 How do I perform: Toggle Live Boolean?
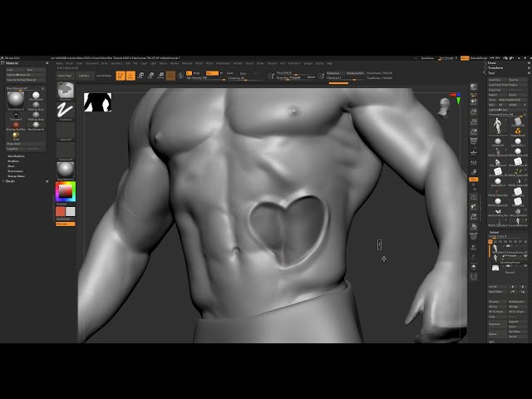click(x=104, y=76)
